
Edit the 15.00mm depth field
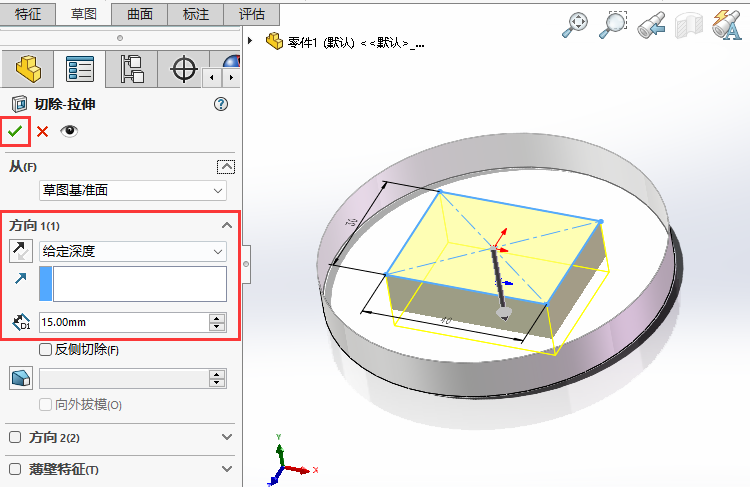[x=124, y=322]
